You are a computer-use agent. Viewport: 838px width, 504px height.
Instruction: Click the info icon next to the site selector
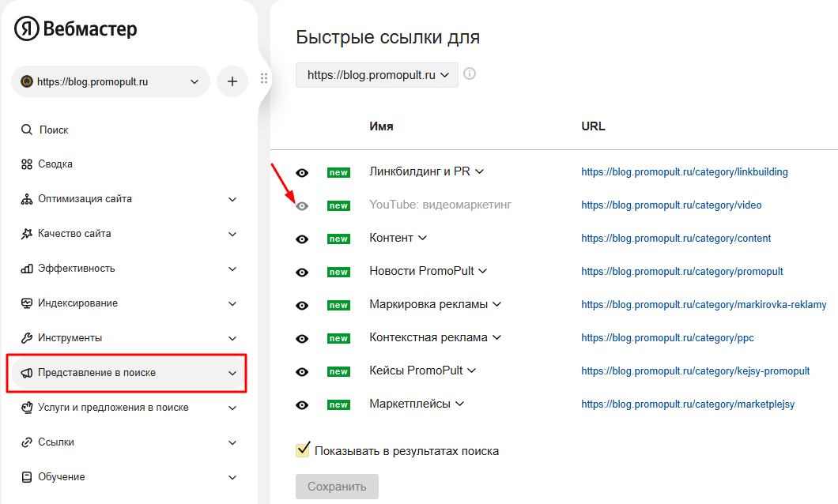tap(469, 73)
